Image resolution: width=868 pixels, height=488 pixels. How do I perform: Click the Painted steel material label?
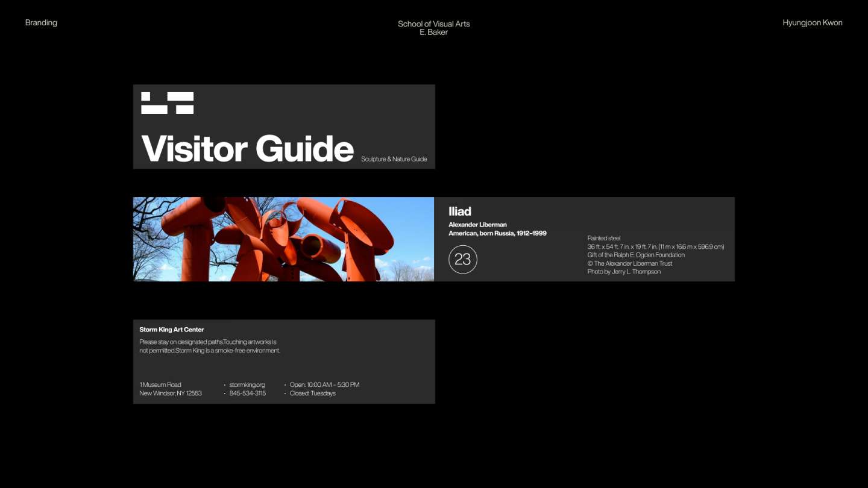pyautogui.click(x=604, y=238)
